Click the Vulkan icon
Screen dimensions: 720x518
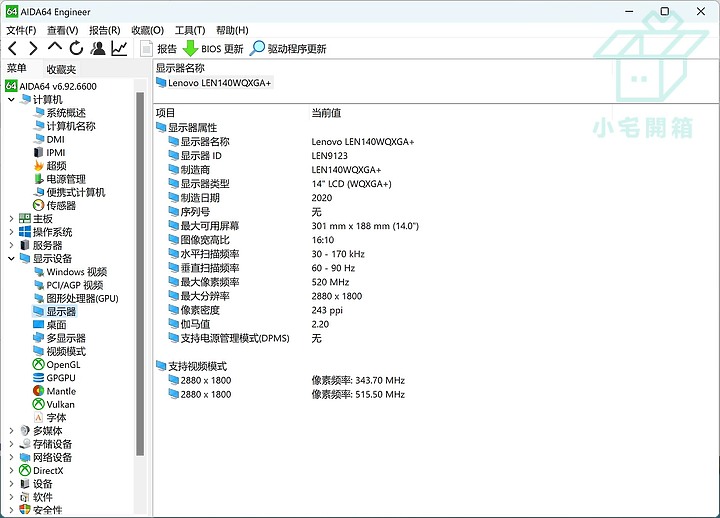(x=39, y=405)
